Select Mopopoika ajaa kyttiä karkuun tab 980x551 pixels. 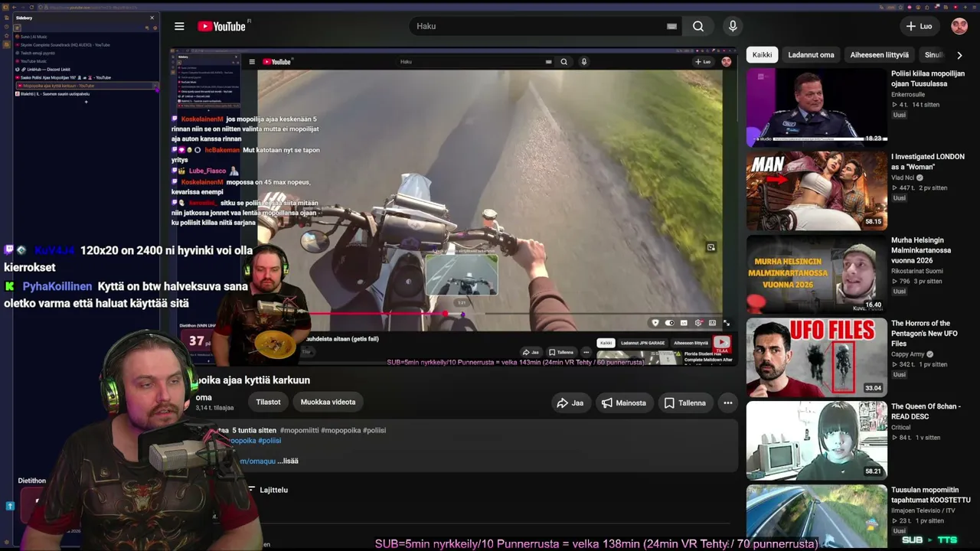click(x=86, y=86)
